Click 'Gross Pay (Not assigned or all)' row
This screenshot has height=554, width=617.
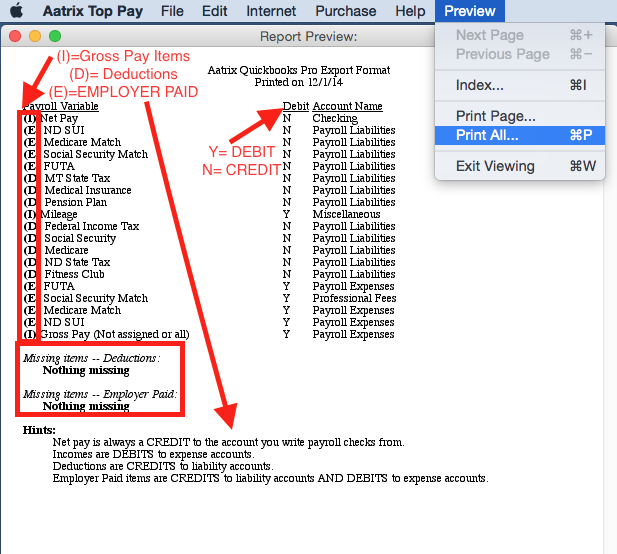[x=115, y=334]
